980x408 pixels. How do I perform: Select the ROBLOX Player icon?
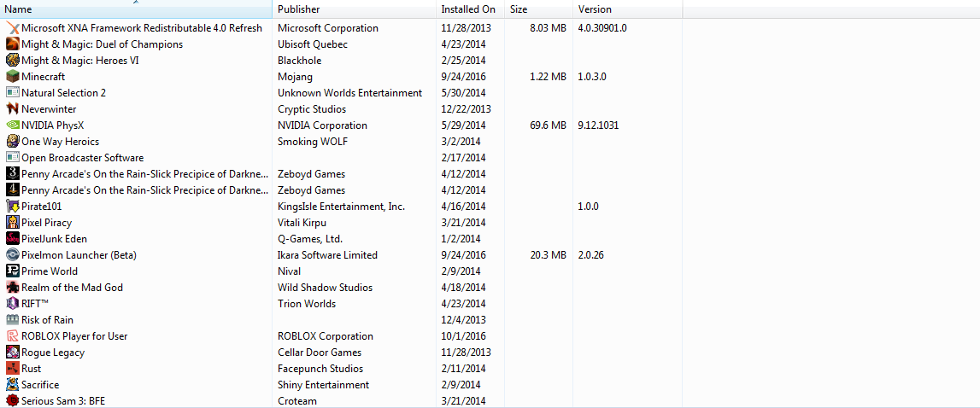(13, 336)
